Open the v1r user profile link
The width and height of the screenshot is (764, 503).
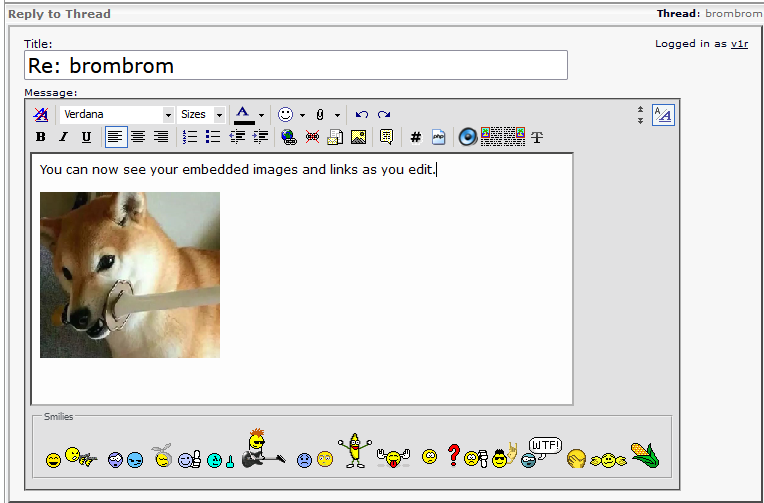point(739,44)
